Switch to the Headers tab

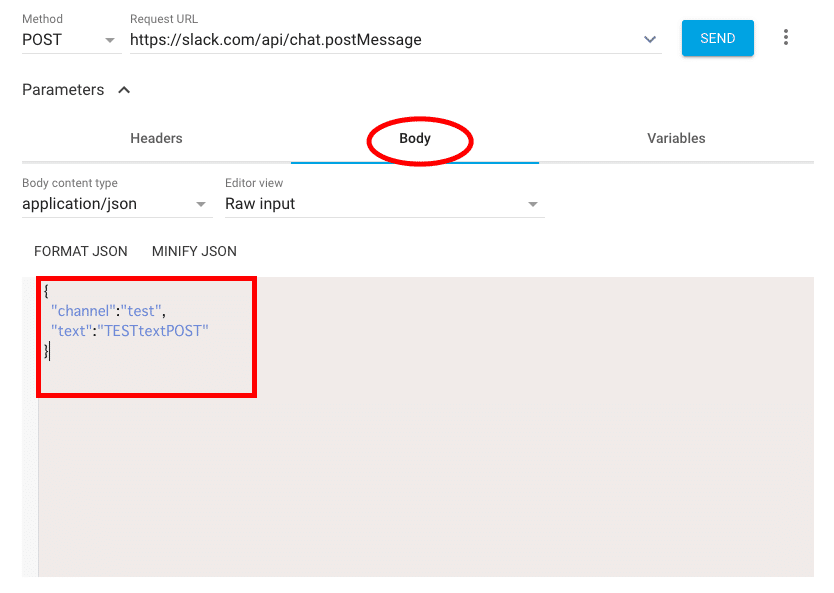tap(156, 139)
